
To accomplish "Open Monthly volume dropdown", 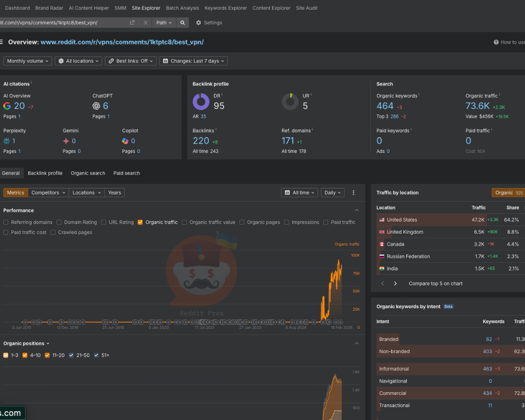I will point(28,61).
